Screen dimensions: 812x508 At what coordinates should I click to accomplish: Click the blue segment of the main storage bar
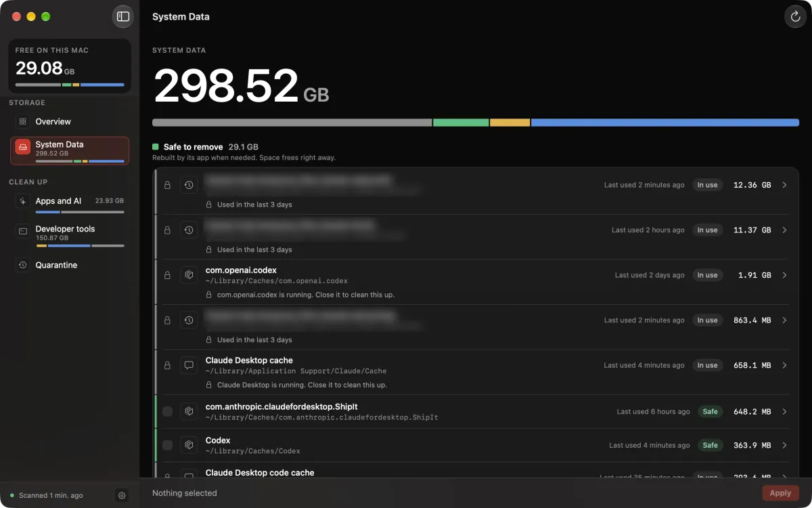(665, 123)
